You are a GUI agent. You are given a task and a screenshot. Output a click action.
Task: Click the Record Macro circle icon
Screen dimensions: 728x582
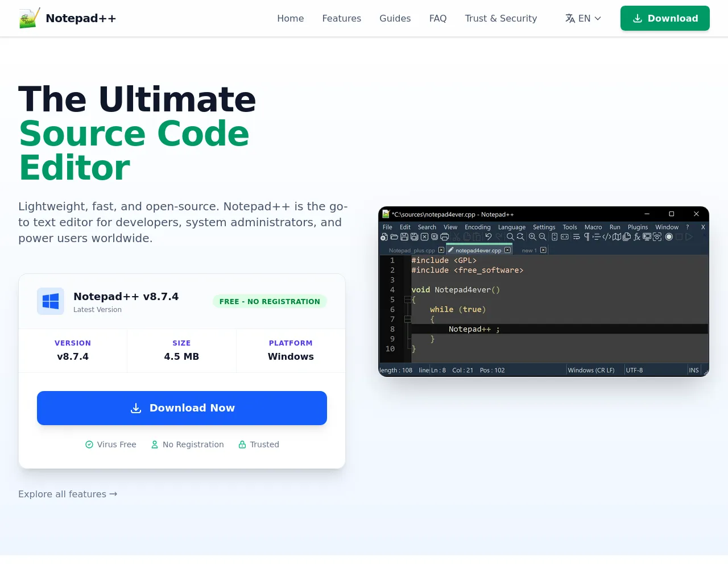tap(669, 237)
